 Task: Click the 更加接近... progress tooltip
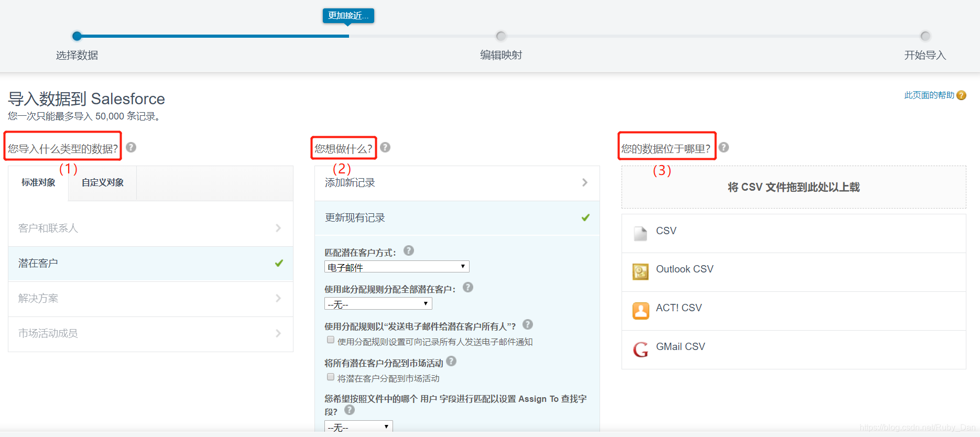tap(349, 16)
